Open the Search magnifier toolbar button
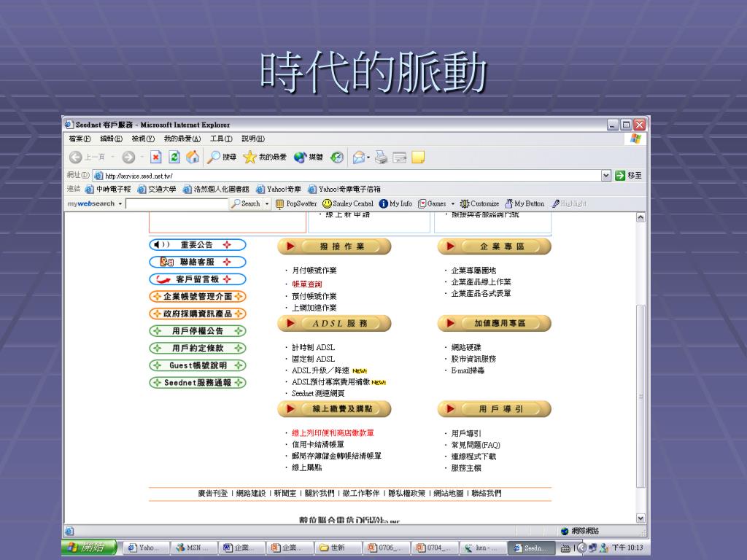 (x=222, y=157)
